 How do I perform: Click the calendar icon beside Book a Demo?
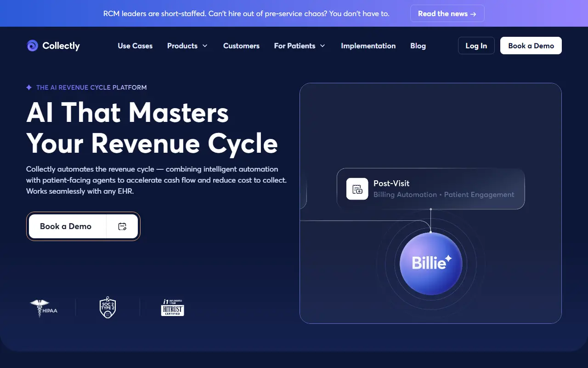tap(122, 226)
